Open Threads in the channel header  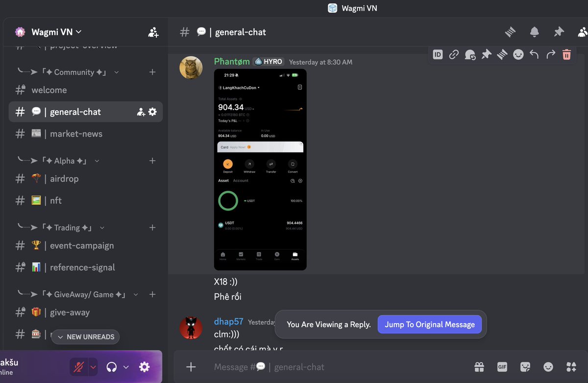(511, 32)
